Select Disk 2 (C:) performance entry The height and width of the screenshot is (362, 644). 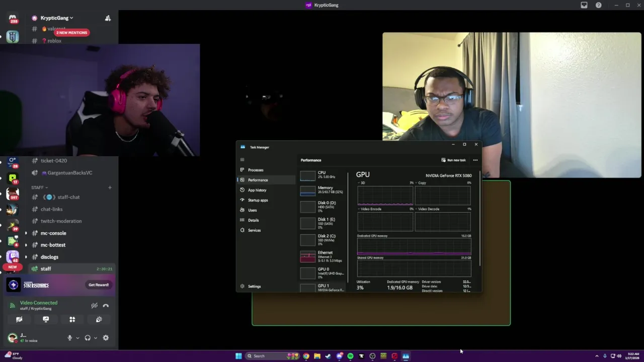tap(322, 240)
